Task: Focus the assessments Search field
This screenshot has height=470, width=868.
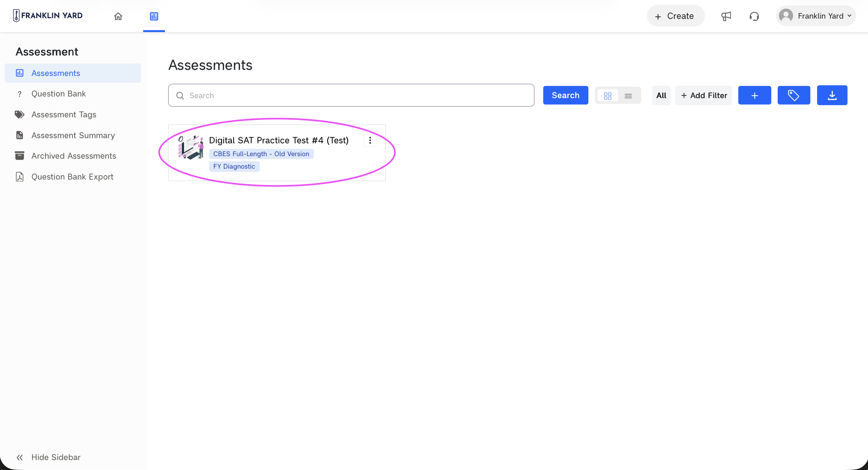Action: click(351, 96)
